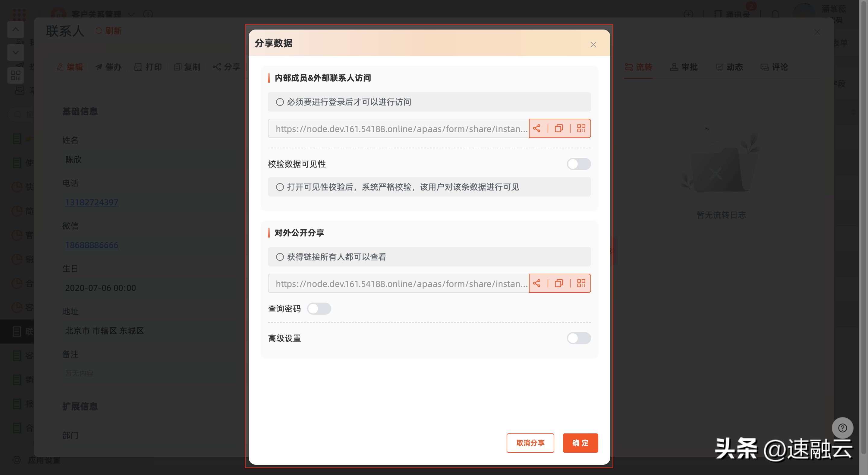This screenshot has height=475, width=868.
Task: Copy the public share link
Action: click(x=559, y=283)
